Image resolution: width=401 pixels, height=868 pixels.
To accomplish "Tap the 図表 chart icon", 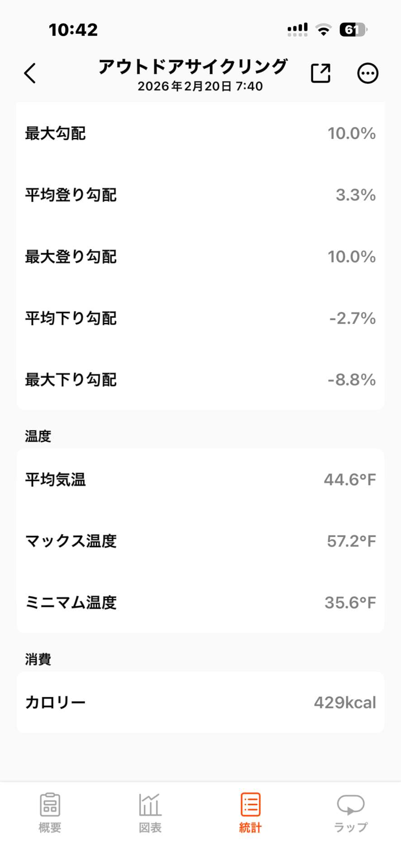I will click(150, 804).
